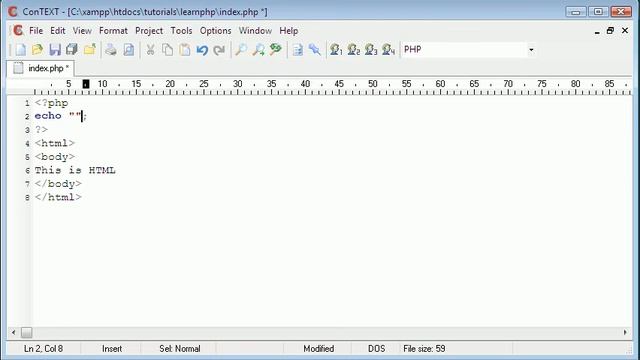Undo last edit with the blue arrow
640x360 pixels.
coord(202,50)
